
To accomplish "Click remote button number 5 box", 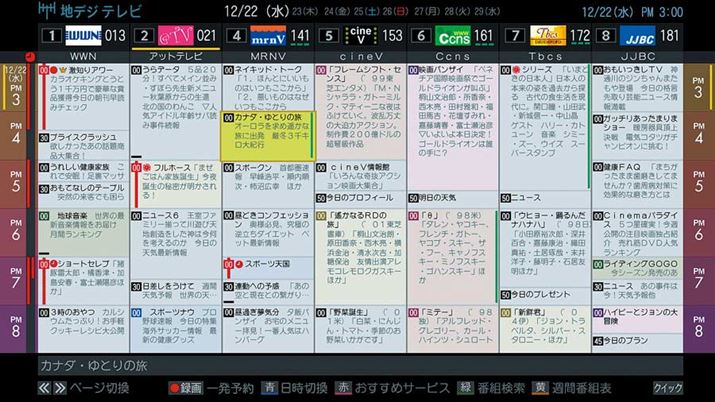I will click(x=329, y=36).
